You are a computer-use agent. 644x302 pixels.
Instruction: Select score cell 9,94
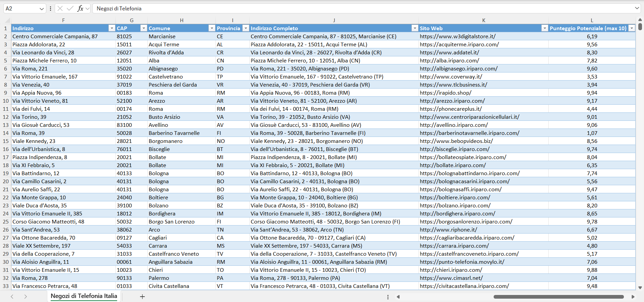(592, 93)
